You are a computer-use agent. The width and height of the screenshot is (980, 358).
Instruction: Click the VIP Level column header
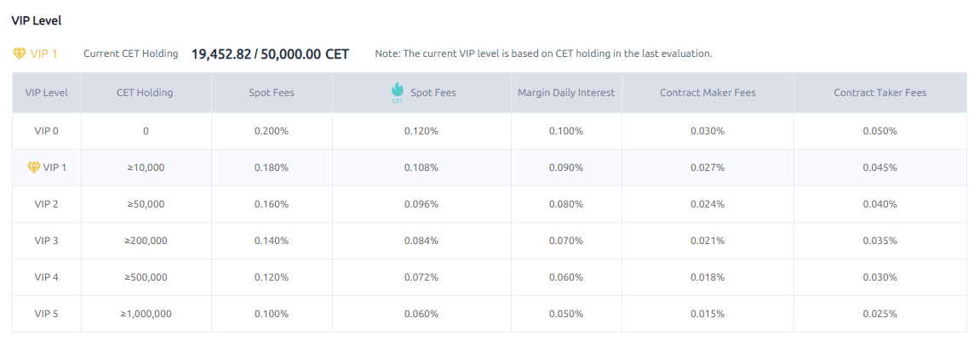click(x=47, y=93)
